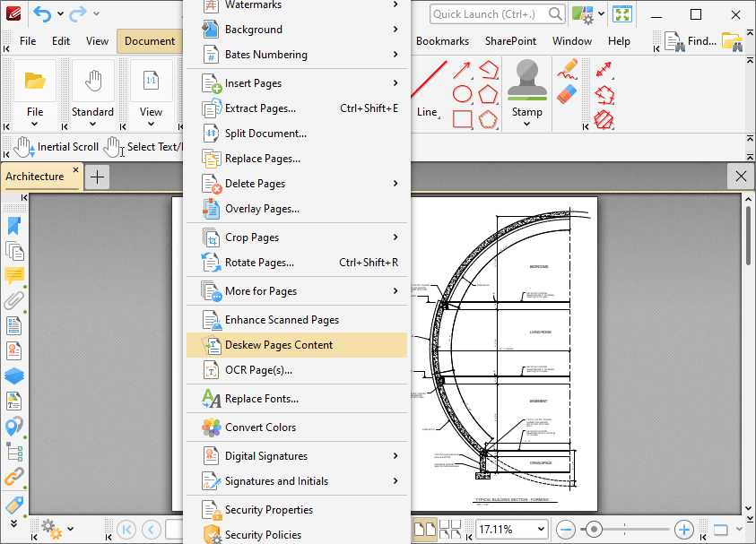Choose Extract Pages from Document menu
This screenshot has height=544, width=756.
(x=297, y=108)
